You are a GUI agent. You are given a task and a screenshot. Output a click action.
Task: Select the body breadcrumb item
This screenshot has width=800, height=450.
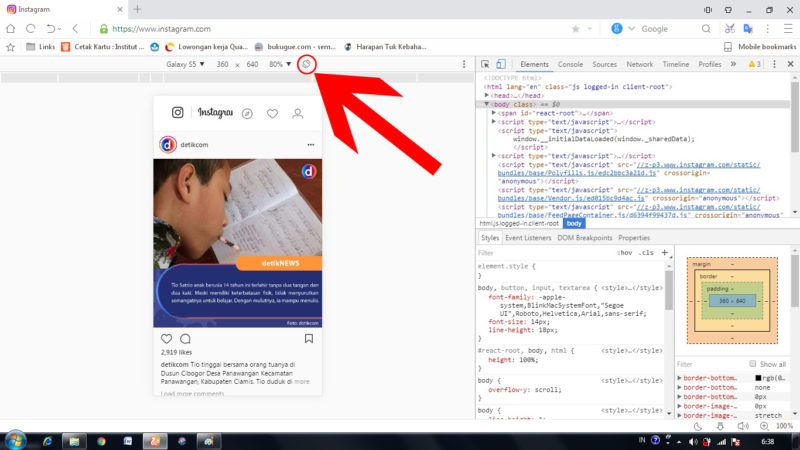574,223
